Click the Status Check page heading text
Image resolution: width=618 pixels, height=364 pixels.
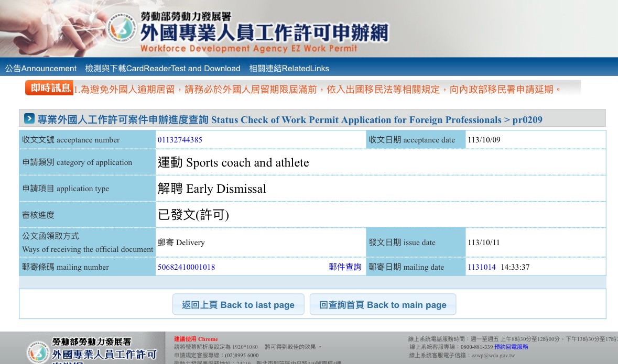(289, 120)
